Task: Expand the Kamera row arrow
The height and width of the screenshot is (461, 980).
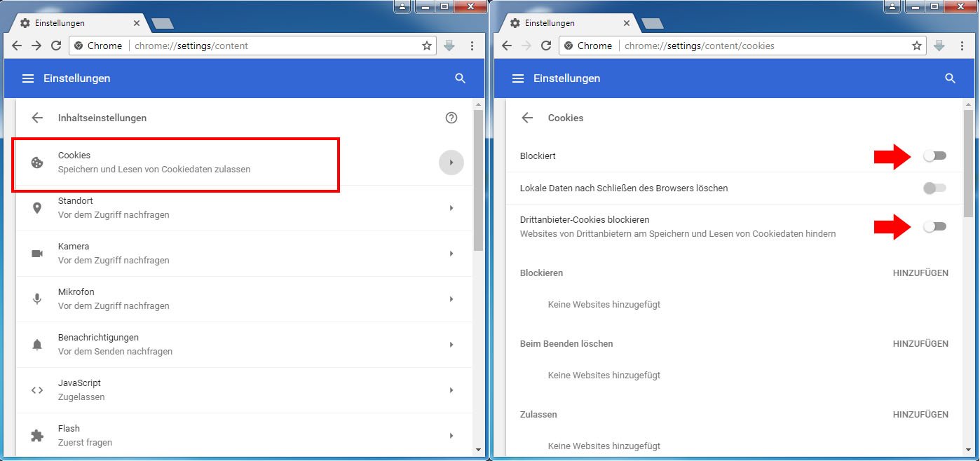Action: click(x=451, y=254)
